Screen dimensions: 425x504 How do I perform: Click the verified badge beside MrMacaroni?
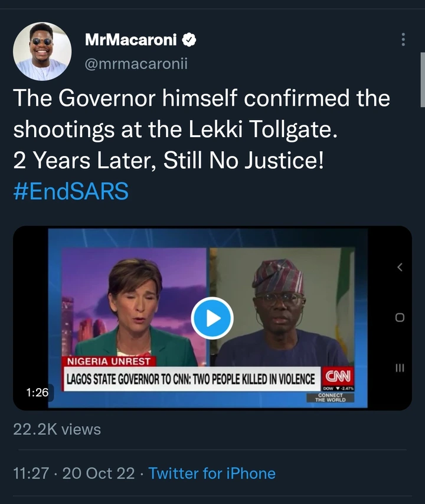coord(189,40)
